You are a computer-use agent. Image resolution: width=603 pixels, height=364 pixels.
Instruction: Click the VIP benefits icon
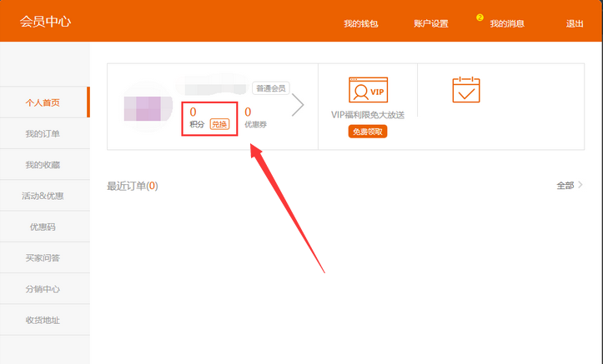[x=368, y=89]
